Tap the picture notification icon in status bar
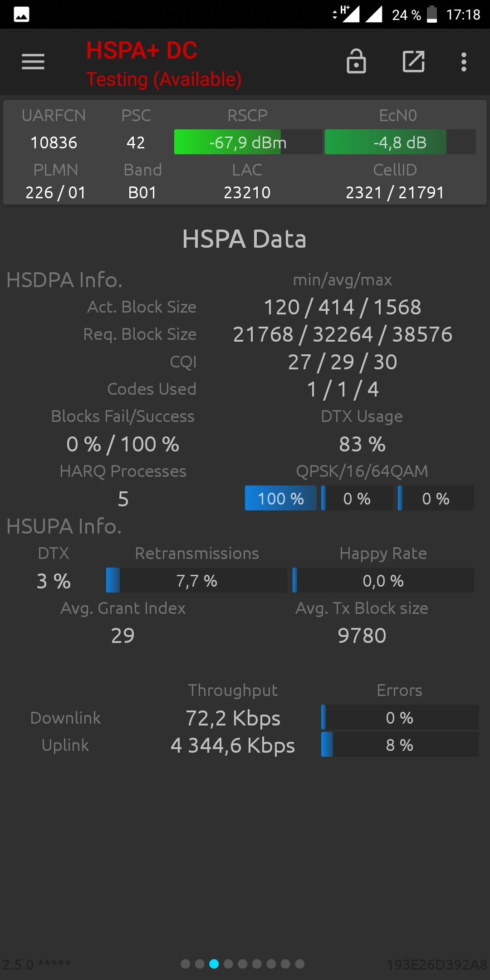This screenshot has width=490, height=980. coord(21,15)
